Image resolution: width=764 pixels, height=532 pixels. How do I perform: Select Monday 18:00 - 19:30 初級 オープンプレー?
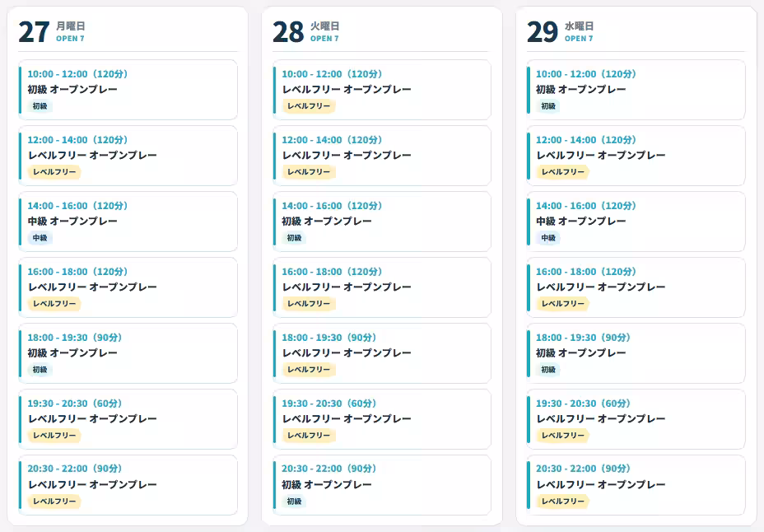(128, 353)
